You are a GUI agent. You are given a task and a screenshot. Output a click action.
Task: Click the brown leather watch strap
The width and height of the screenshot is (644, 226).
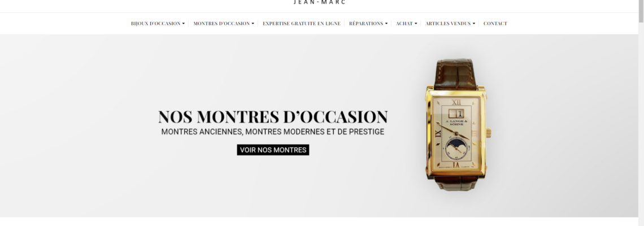(x=456, y=75)
